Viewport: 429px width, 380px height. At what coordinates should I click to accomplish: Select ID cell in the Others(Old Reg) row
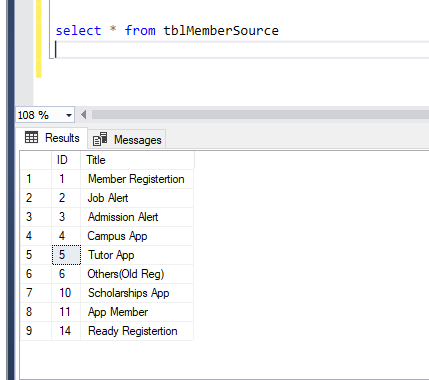(66, 274)
